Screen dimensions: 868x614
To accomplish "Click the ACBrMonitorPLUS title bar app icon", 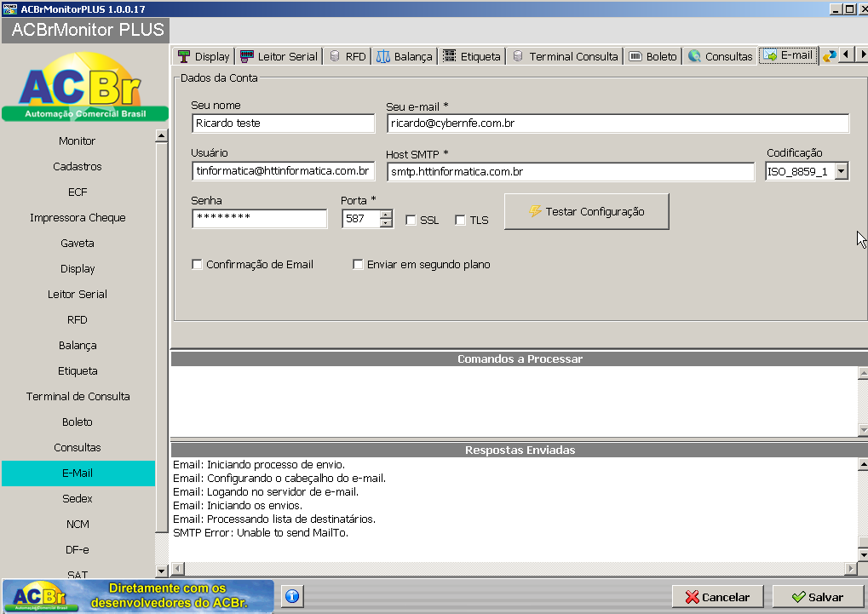I will [10, 9].
